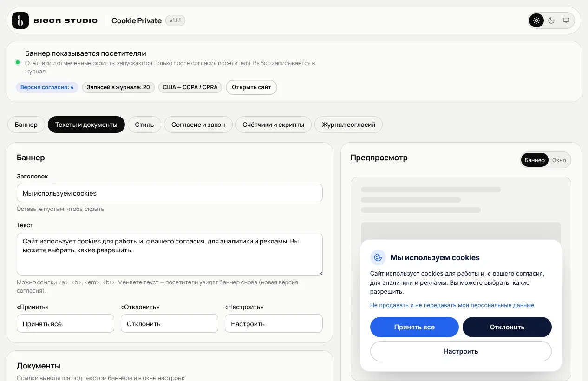Switch to dark theme moon icon
Viewport: 588px width, 381px height.
pyautogui.click(x=551, y=20)
